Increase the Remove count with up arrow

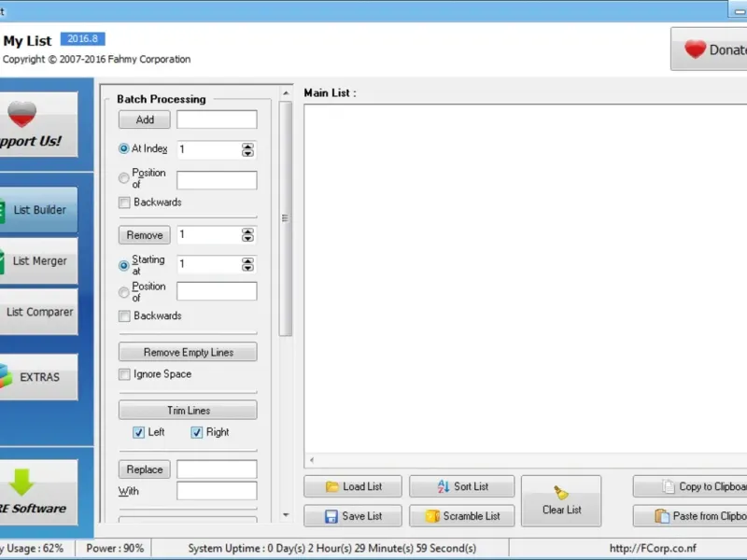(x=247, y=231)
